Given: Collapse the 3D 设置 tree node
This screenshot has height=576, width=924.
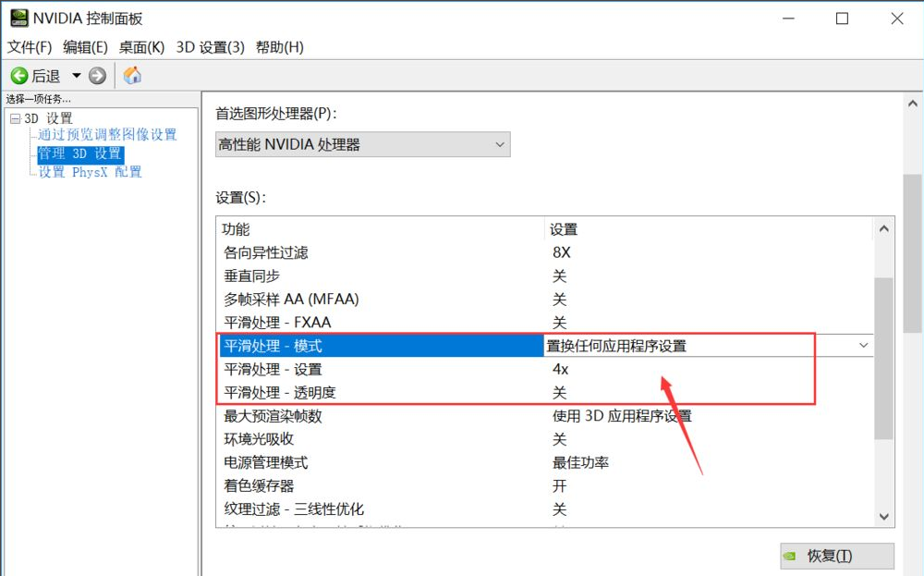Looking at the screenshot, I should point(16,118).
